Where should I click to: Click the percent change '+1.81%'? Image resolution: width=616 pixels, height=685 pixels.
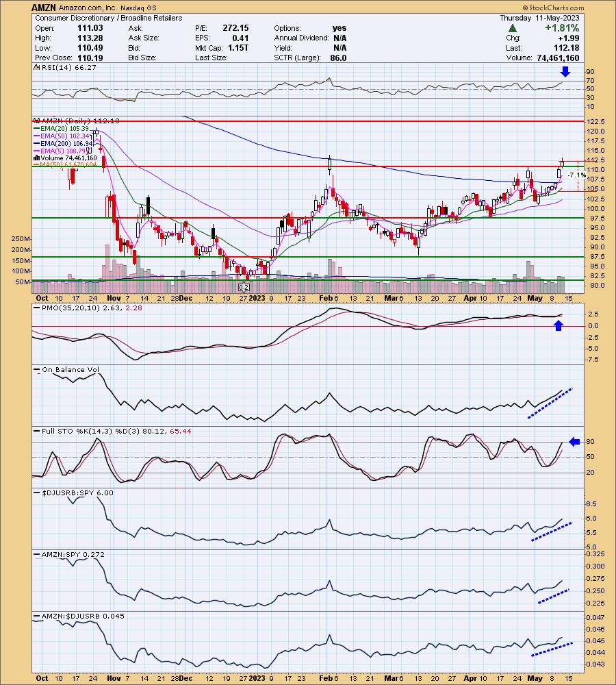(562, 28)
